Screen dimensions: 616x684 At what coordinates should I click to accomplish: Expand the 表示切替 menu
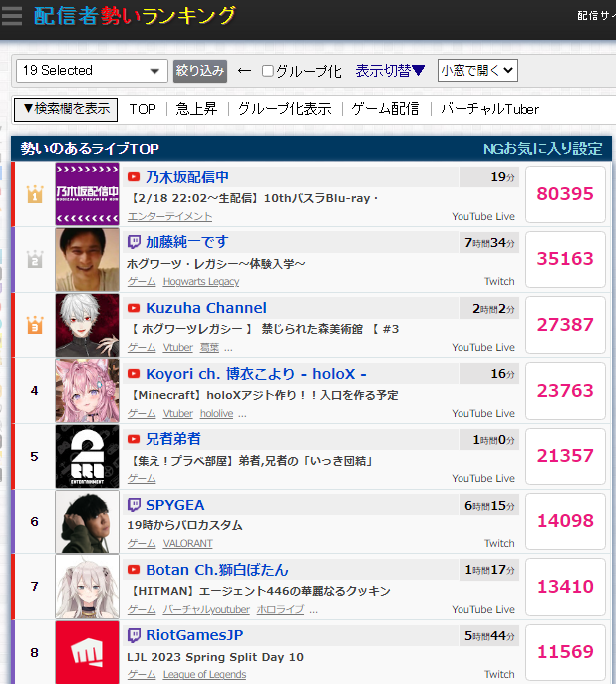point(390,71)
